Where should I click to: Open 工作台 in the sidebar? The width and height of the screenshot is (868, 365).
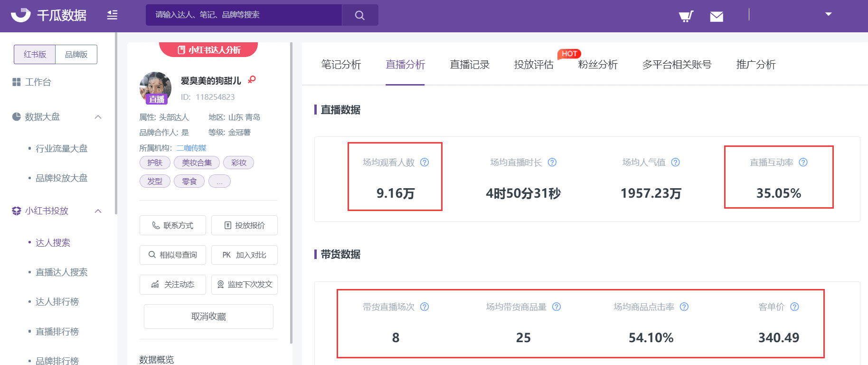31,82
